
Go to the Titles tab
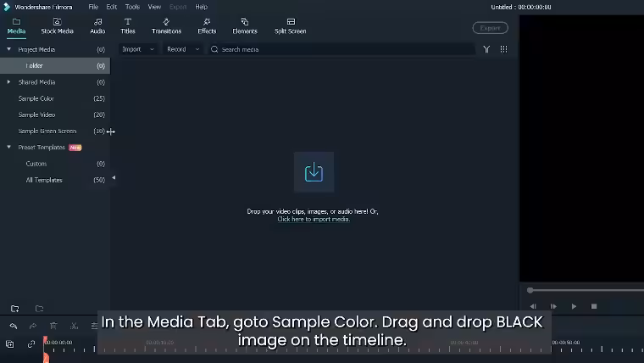point(128,26)
